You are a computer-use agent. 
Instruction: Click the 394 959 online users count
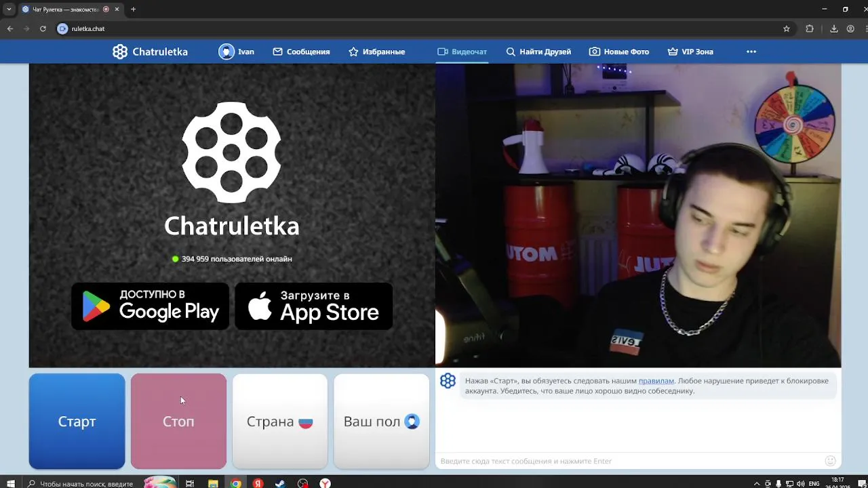[232, 259]
